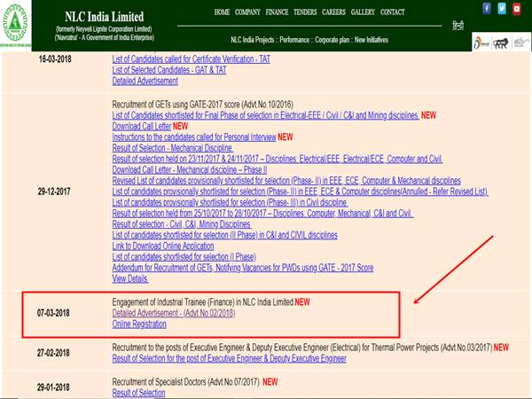
Task: Open the GALLERY menu item
Action: click(363, 12)
